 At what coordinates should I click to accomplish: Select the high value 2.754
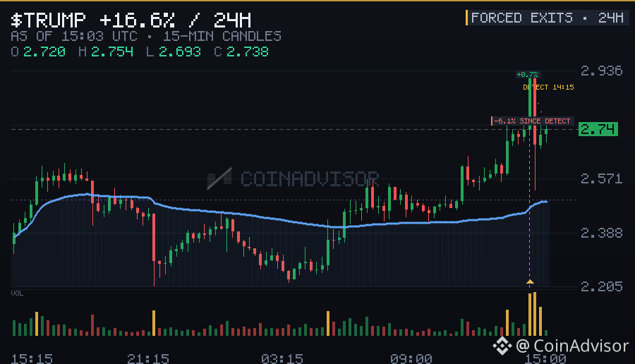pyautogui.click(x=111, y=51)
